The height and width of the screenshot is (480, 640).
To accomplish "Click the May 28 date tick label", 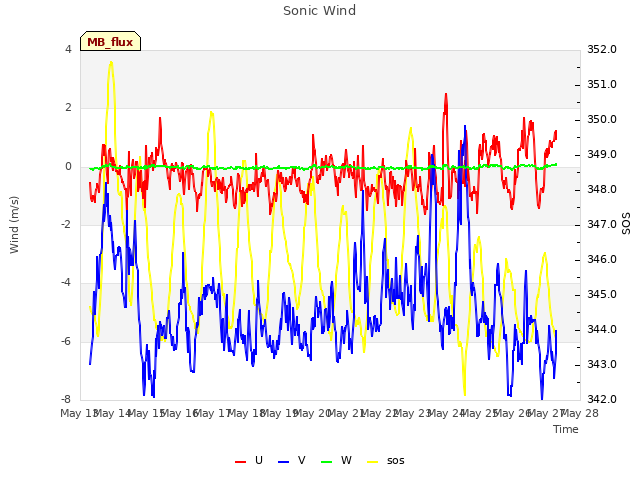I will (x=580, y=413).
